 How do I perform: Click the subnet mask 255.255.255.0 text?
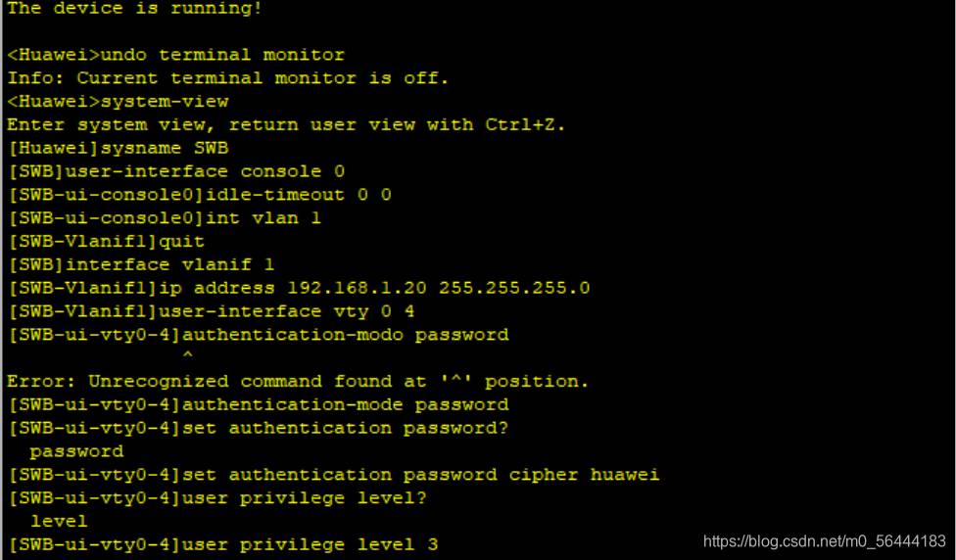[x=514, y=288]
